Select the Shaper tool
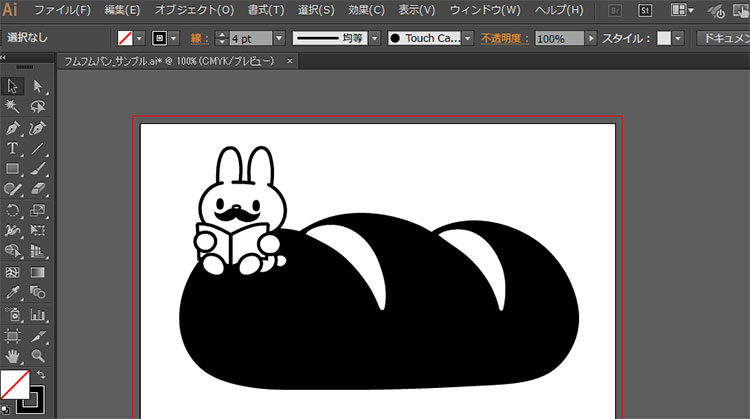This screenshot has height=419, width=750. click(12, 189)
